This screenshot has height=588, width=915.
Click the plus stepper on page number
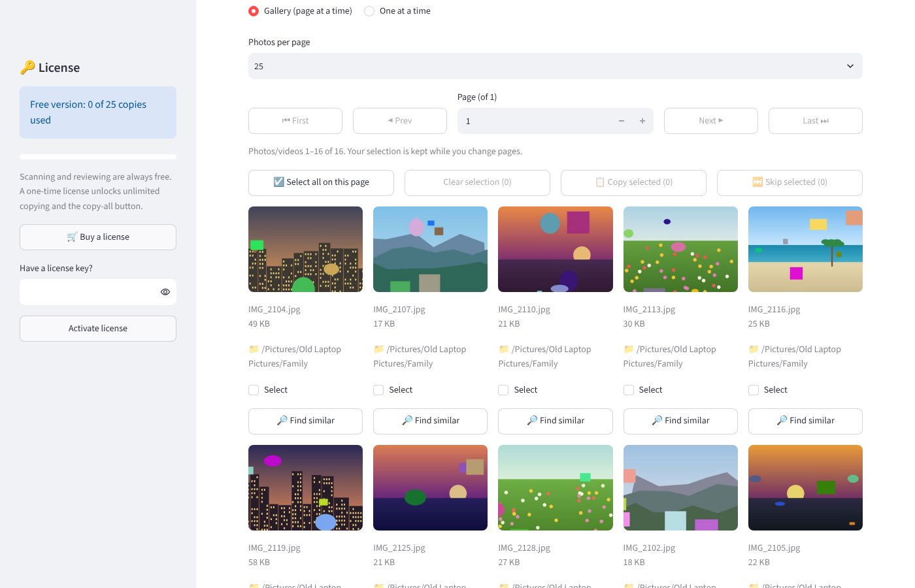pos(642,121)
